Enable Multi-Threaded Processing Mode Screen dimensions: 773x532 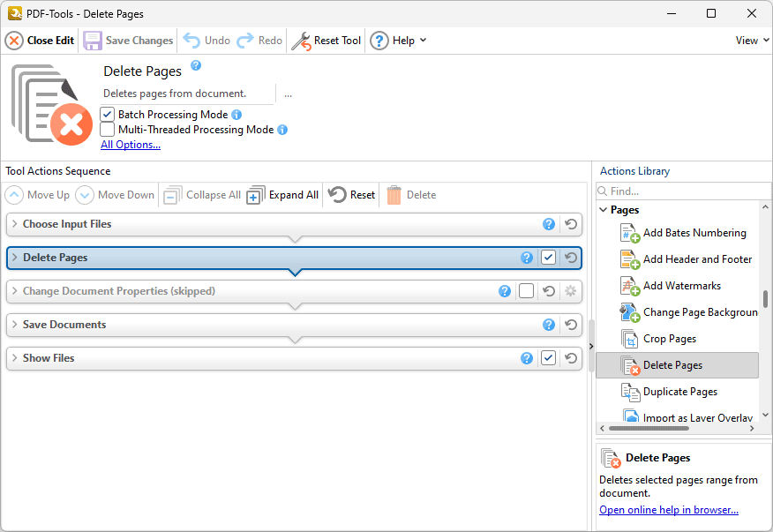click(x=107, y=130)
